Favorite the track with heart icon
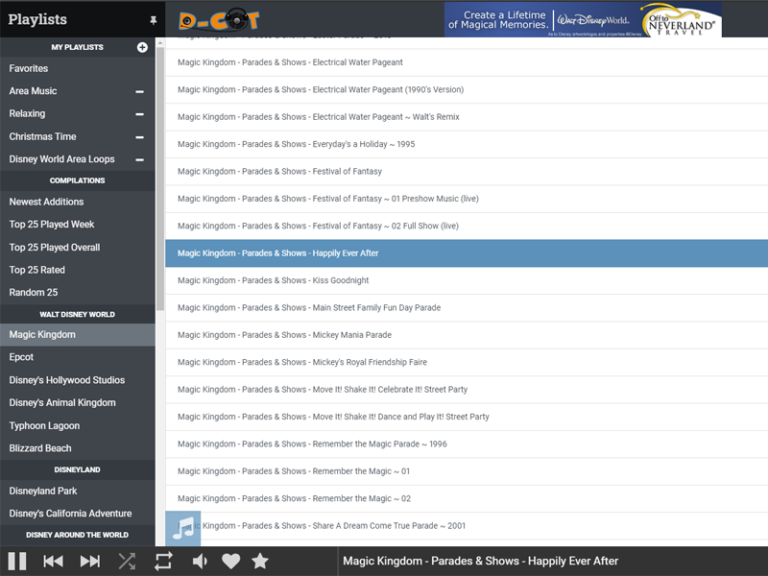Image resolution: width=768 pixels, height=576 pixels. [231, 561]
